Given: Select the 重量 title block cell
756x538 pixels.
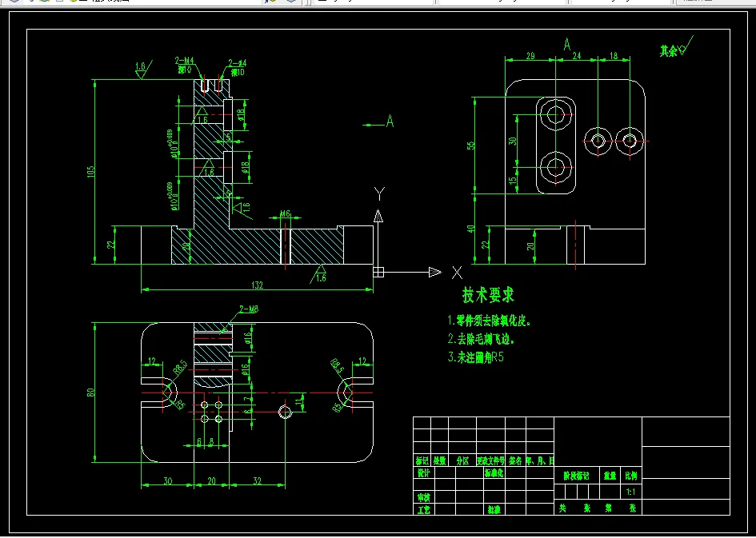Looking at the screenshot, I should (610, 476).
